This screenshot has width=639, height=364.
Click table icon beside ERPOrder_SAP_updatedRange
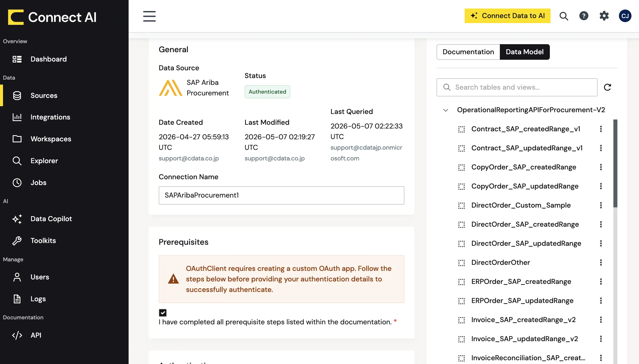(461, 301)
